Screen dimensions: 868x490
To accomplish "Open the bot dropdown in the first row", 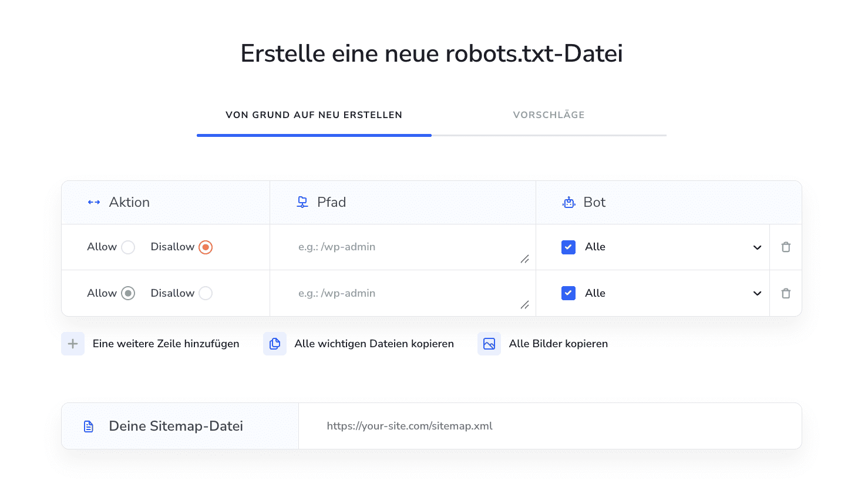I will point(757,247).
